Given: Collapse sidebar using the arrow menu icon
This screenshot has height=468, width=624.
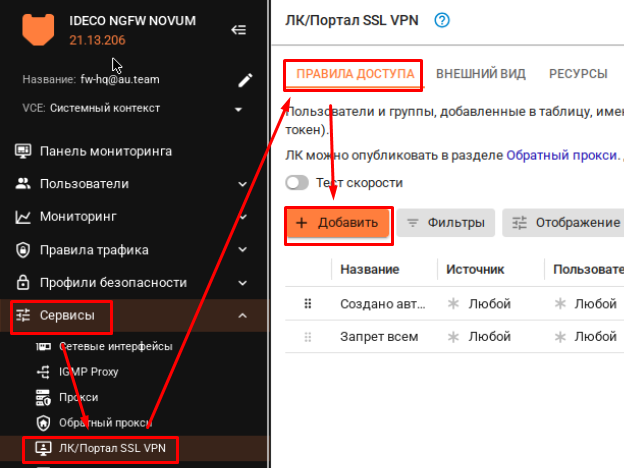Looking at the screenshot, I should point(238,30).
